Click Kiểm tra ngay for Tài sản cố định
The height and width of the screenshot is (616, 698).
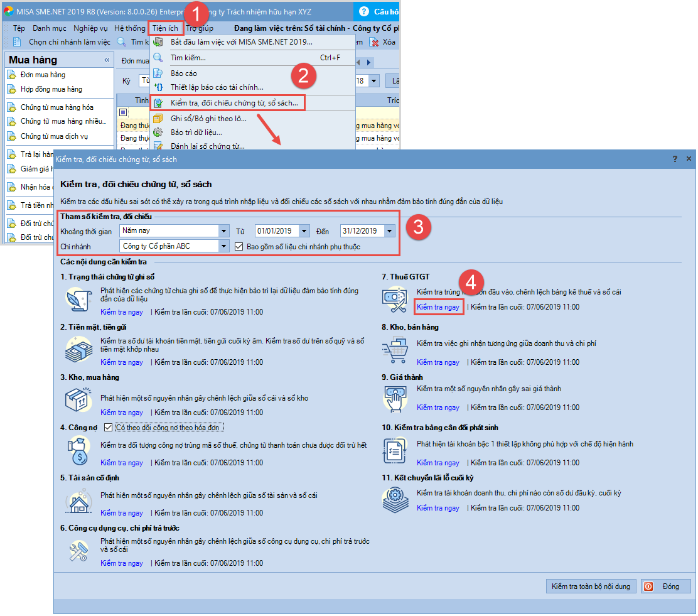(x=122, y=513)
